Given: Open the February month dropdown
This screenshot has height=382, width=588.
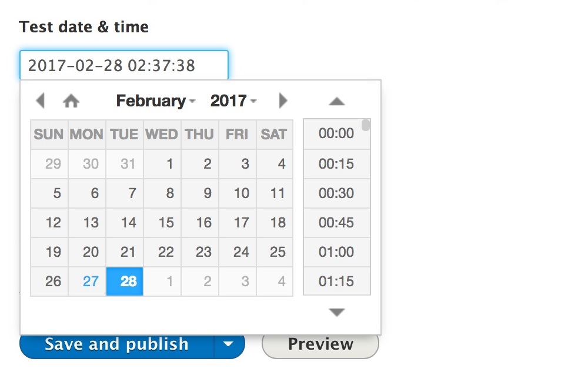Looking at the screenshot, I should (156, 101).
